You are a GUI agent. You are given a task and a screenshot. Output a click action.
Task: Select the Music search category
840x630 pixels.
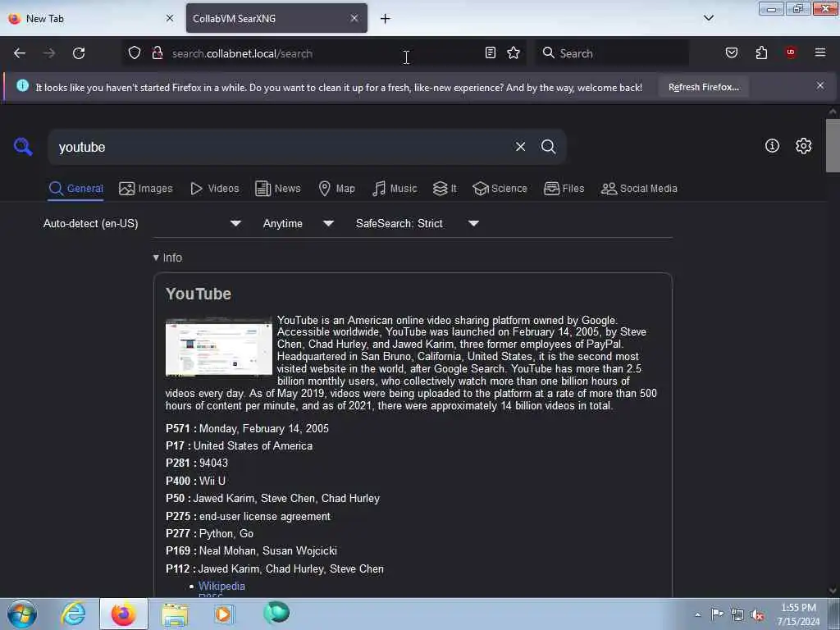tap(395, 189)
